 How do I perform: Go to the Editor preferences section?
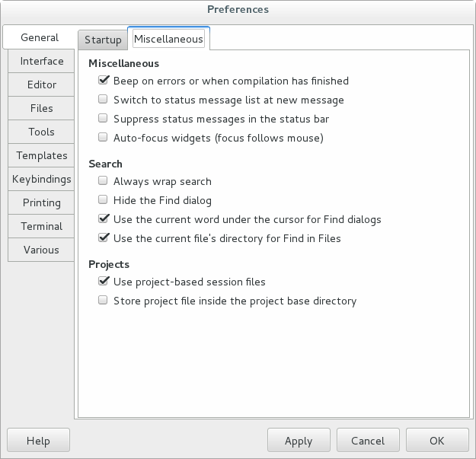coord(41,84)
